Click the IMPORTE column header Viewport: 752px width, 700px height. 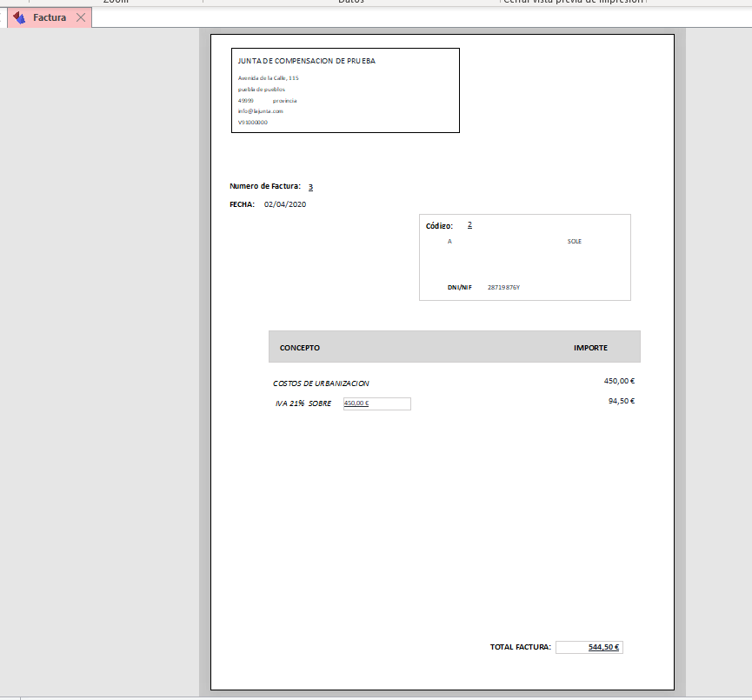pyautogui.click(x=590, y=348)
